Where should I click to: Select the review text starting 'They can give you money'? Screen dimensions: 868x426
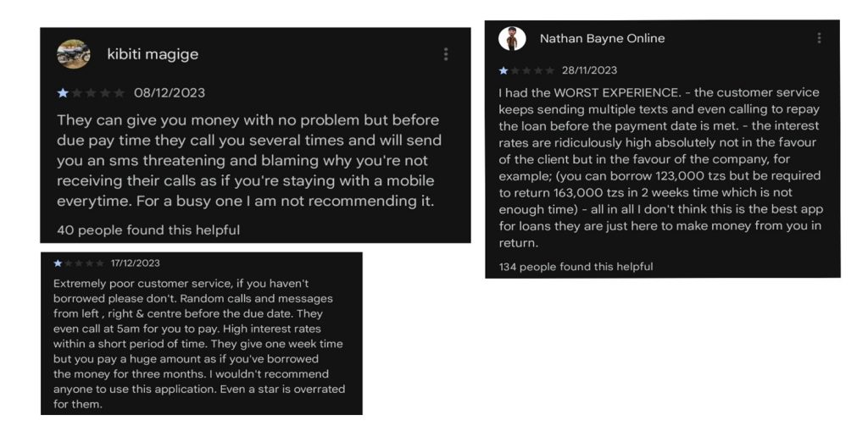click(248, 161)
